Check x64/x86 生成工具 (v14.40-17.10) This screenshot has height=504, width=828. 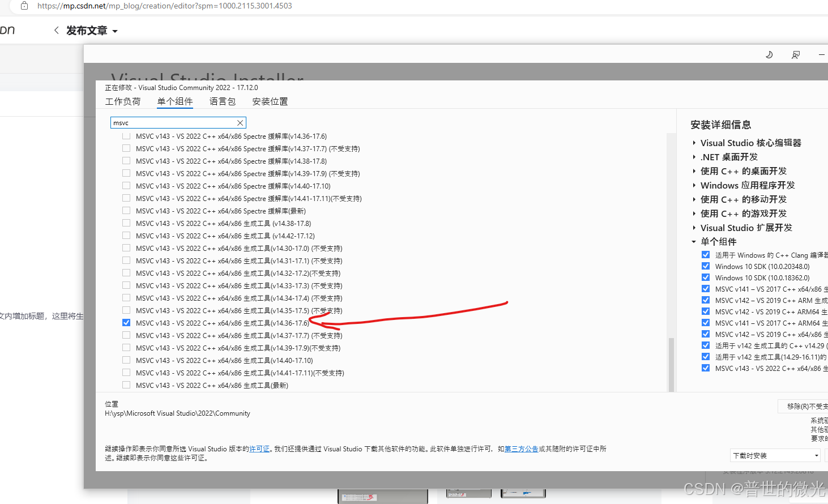pos(126,360)
